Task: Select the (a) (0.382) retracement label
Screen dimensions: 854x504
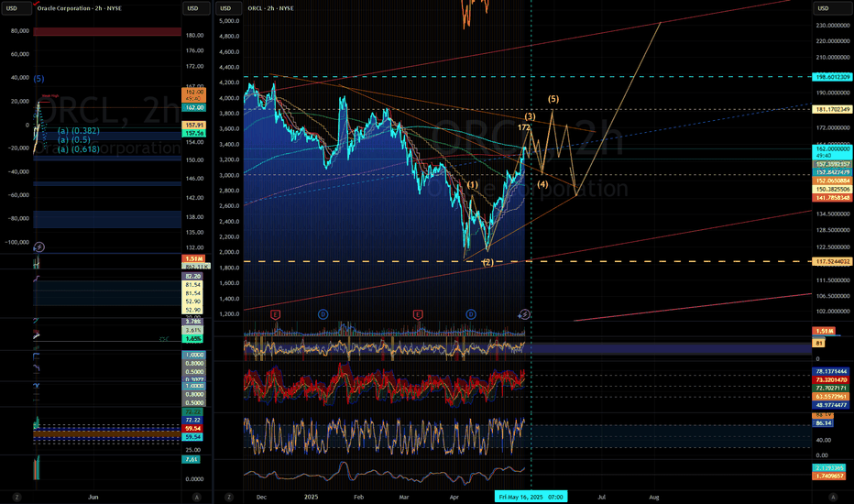Action: [x=79, y=131]
